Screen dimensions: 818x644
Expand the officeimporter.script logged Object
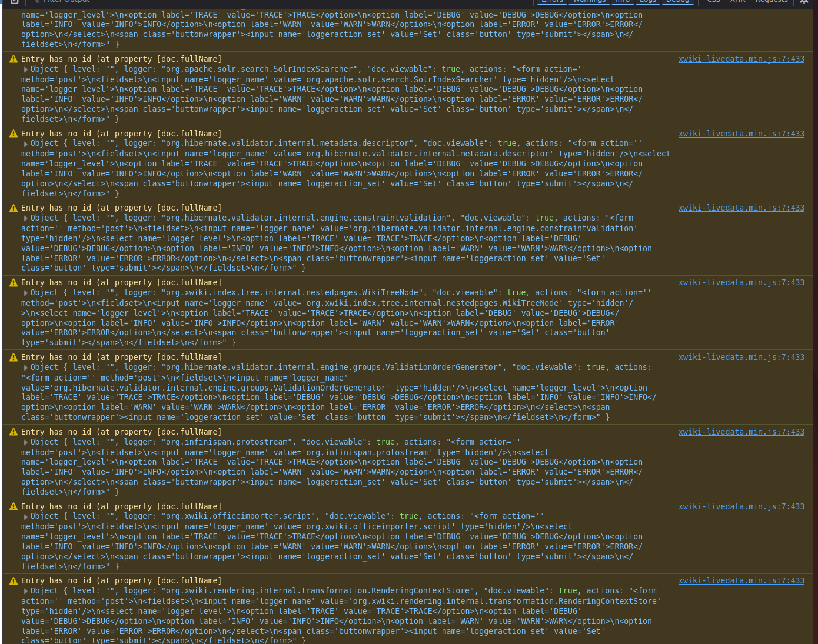(25, 516)
